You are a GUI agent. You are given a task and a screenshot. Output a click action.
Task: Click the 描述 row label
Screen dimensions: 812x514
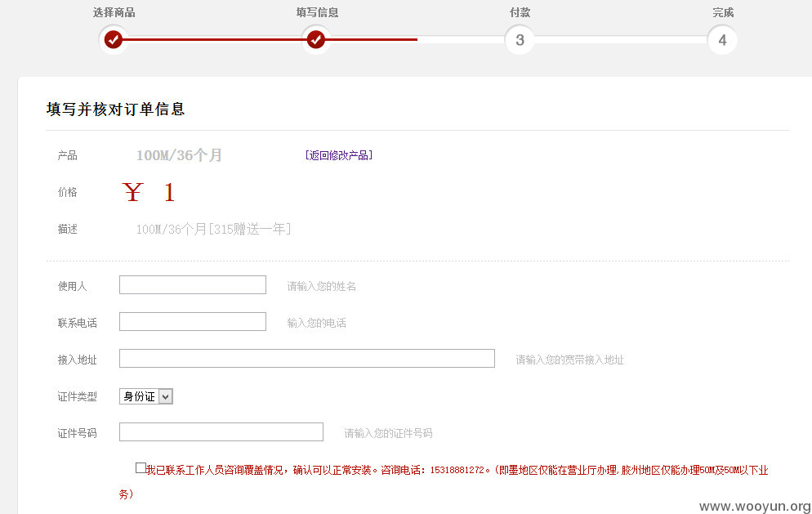click(67, 229)
